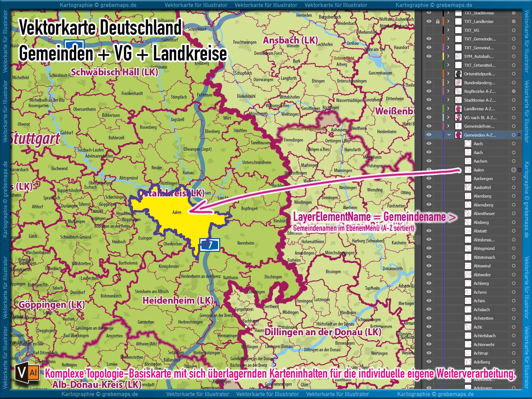Click selection square on Gemeinden A-Z row
This screenshot has height=399, width=532.
pos(519,135)
